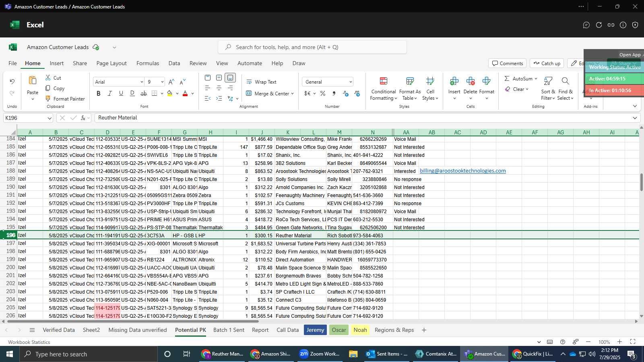
Task: Toggle Bottom Align
Action: tap(230, 78)
